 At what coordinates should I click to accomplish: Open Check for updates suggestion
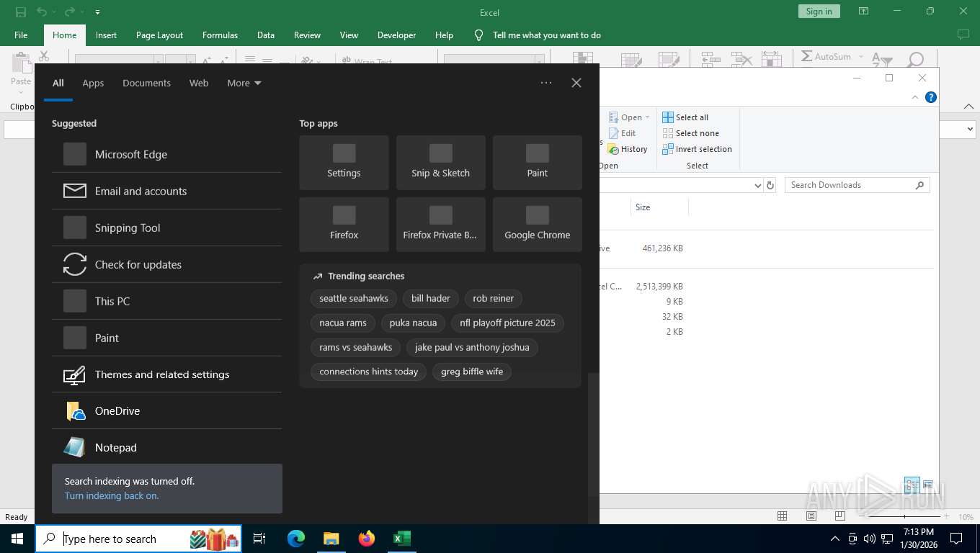click(166, 264)
